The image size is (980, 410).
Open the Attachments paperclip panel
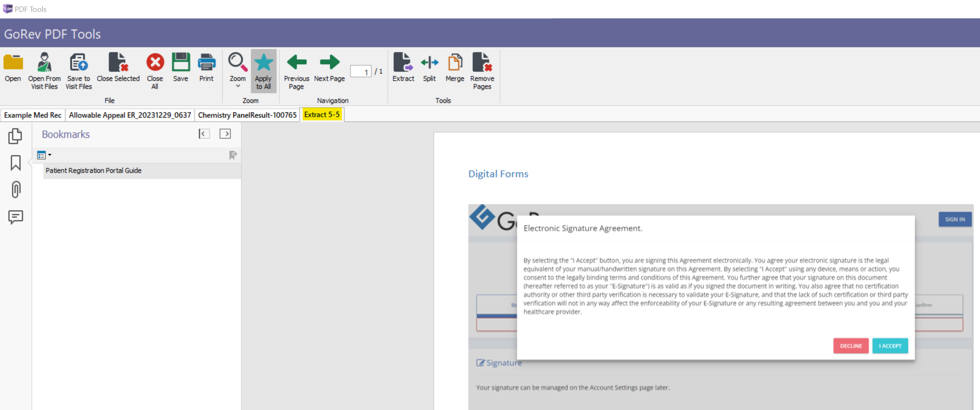(16, 190)
